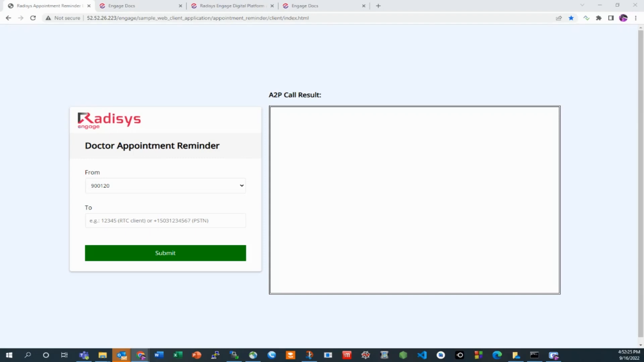
Task: Click the To input field
Action: (165, 221)
